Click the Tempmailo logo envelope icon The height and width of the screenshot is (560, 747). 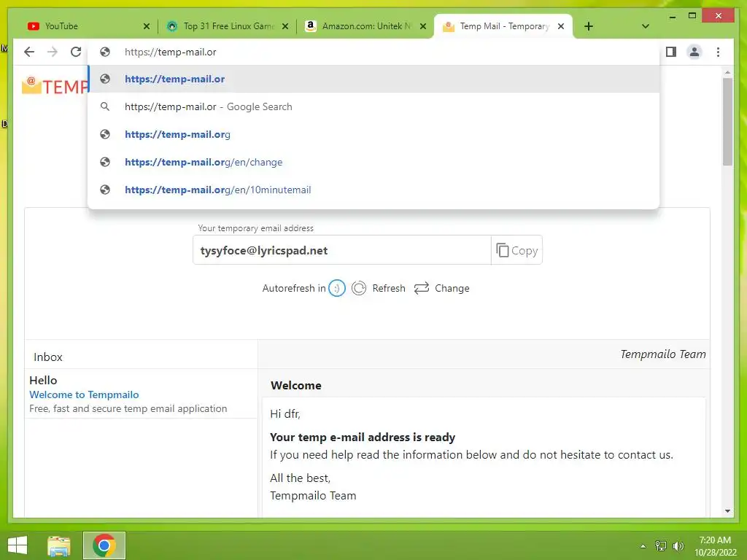31,85
